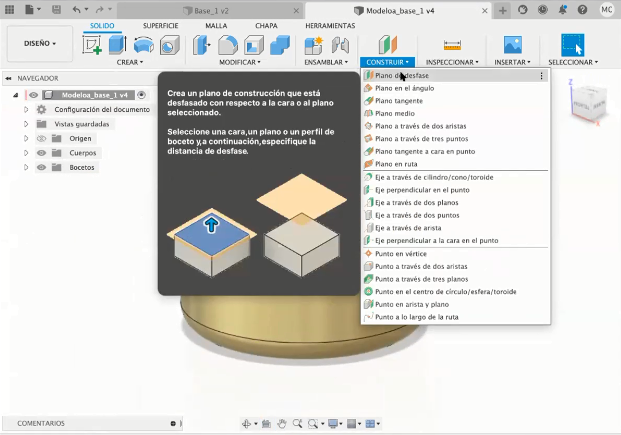
Task: Expand Vistas guardadas node
Action: 26,124
